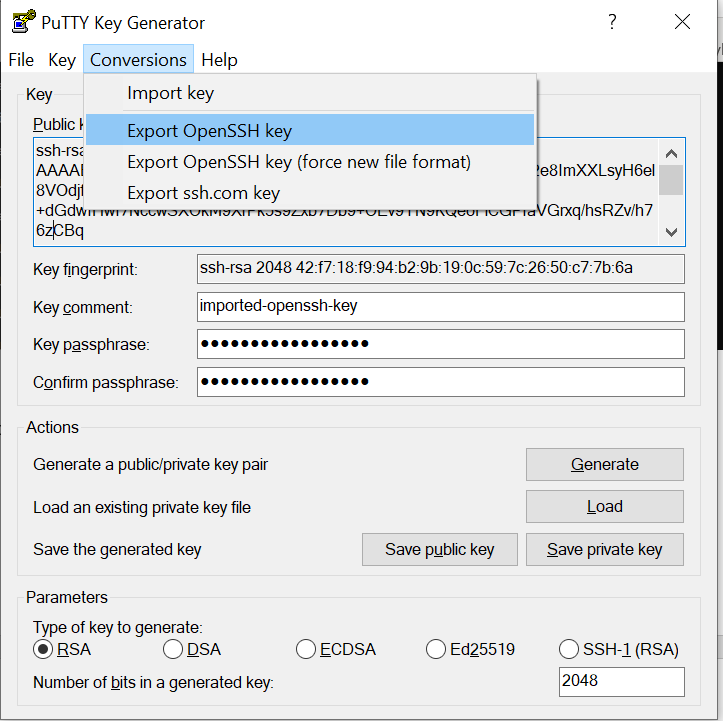Viewport: 723px width, 721px height.
Task: Focus the Key passphrase field
Action: click(x=440, y=344)
